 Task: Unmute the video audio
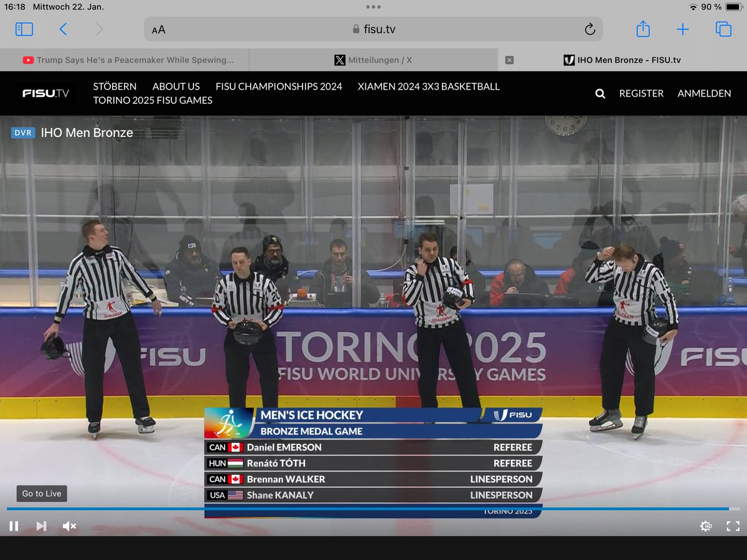coord(69,526)
